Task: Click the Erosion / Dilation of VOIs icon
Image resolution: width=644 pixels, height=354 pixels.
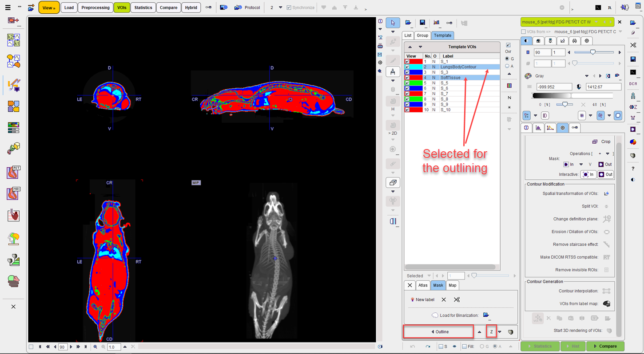Action: [x=606, y=232]
